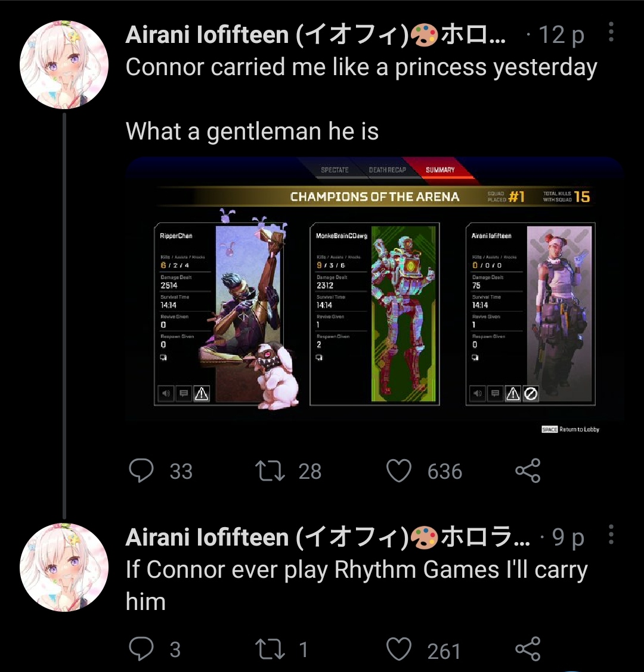The height and width of the screenshot is (672, 644).
Task: Mute voice for RipperChan
Action: pyautogui.click(x=166, y=393)
